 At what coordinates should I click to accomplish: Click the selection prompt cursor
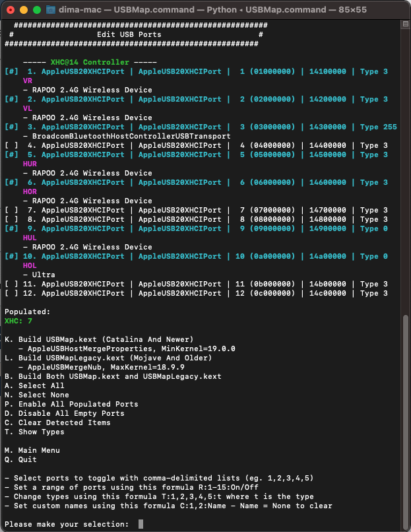[x=141, y=524]
